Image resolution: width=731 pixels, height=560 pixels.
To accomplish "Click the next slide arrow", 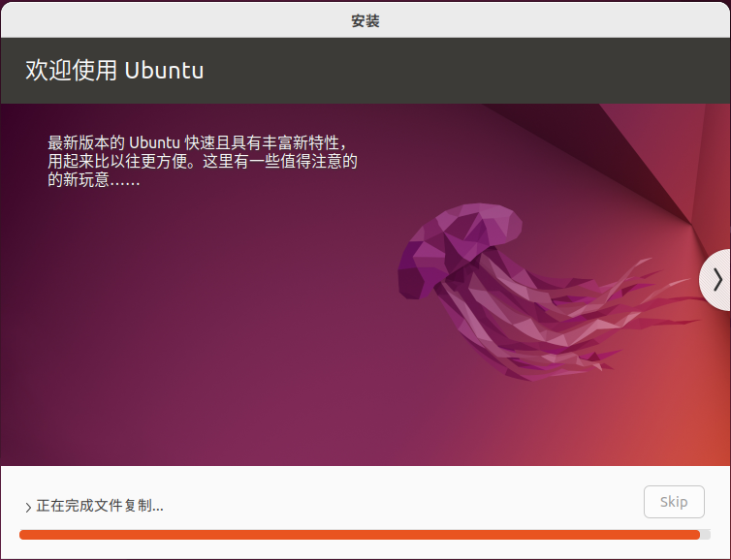I will click(716, 280).
